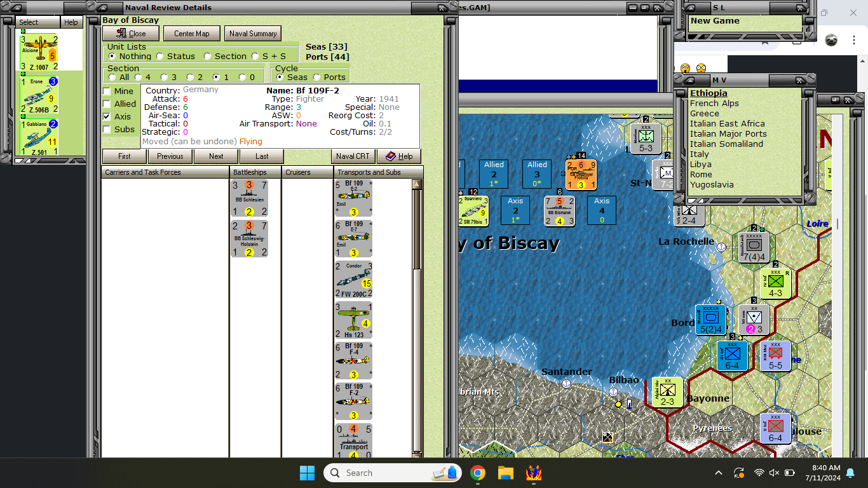Go to Previous sea zone
This screenshot has height=488, width=868.
(170, 156)
